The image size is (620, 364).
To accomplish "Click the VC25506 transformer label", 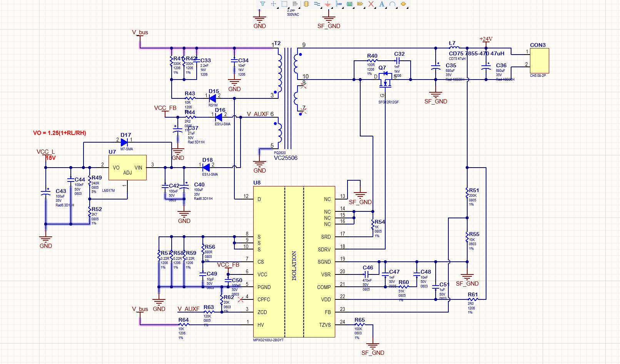I will pos(286,158).
